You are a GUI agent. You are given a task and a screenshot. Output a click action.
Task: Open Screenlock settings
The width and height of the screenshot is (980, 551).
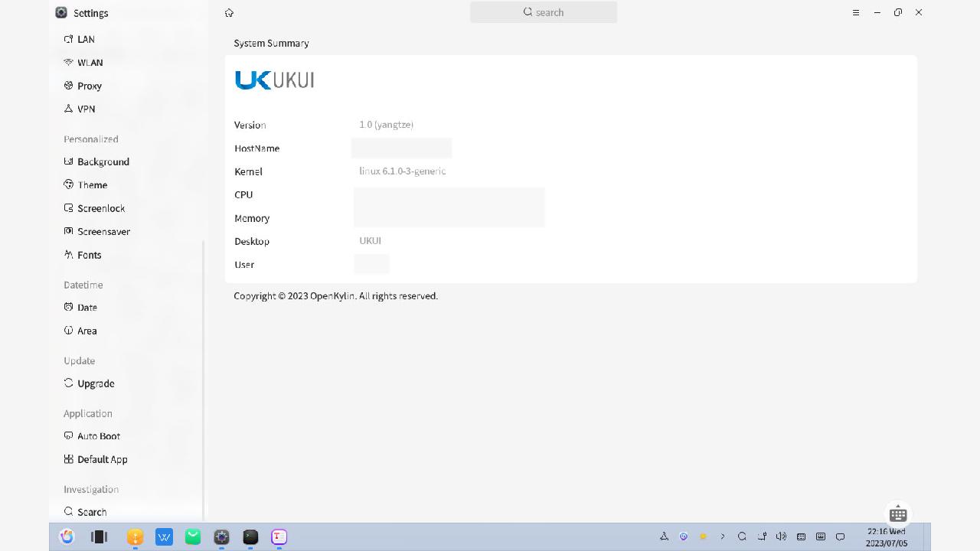coord(100,208)
